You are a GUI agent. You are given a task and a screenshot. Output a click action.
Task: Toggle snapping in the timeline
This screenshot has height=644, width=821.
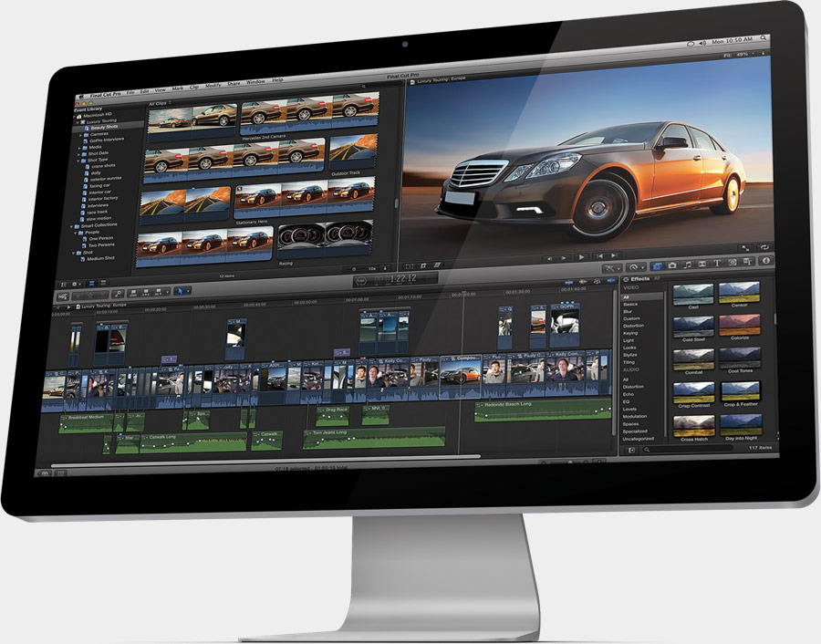coord(611,281)
